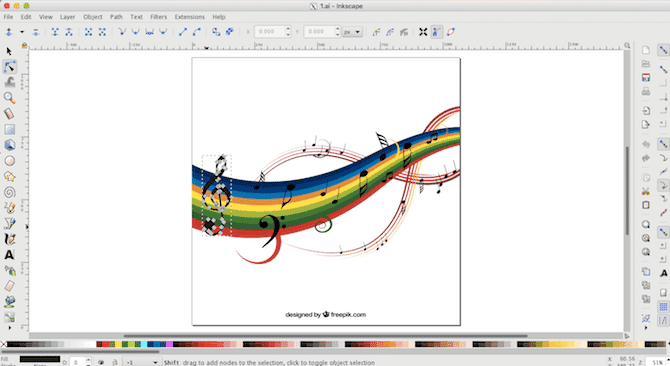The image size is (670, 366).
Task: Toggle snap to guides button
Action: (663, 320)
